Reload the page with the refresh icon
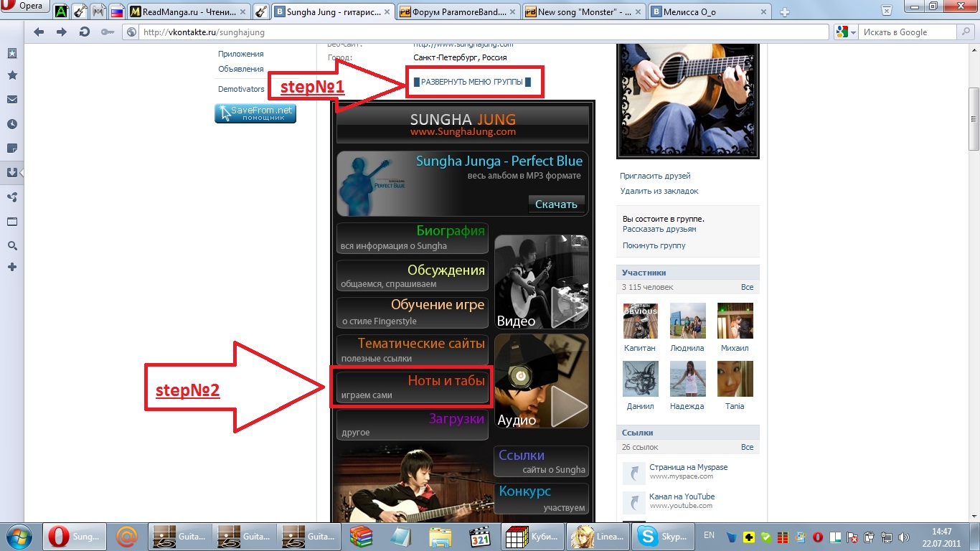Image resolution: width=980 pixels, height=551 pixels. click(x=85, y=32)
